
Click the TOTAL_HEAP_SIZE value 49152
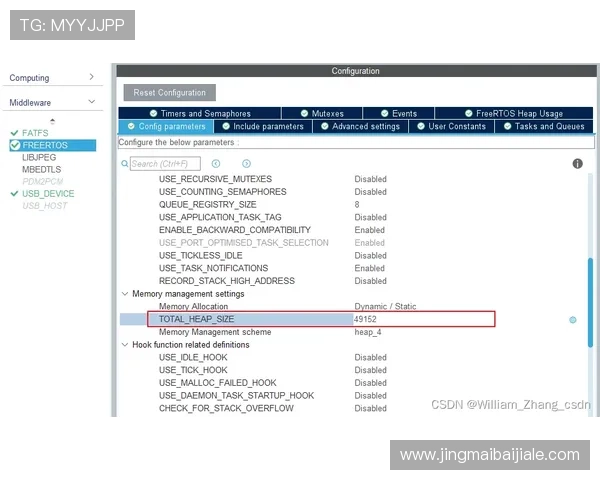366,319
